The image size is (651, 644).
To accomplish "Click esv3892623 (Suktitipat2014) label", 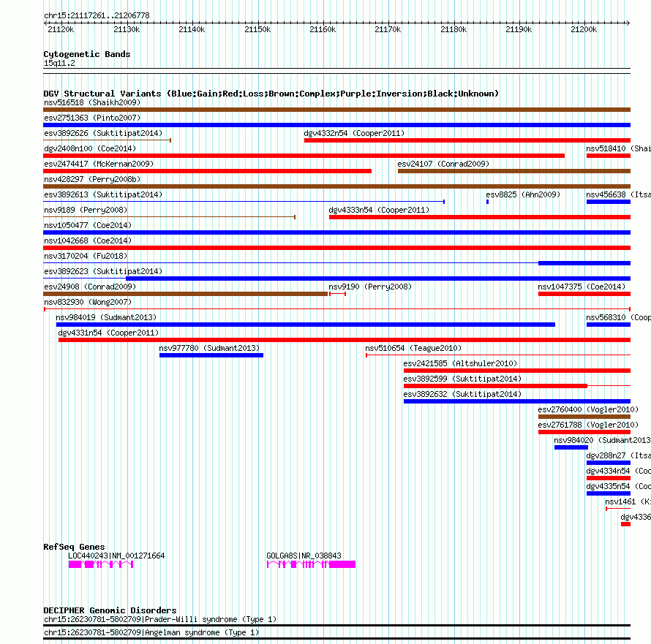I will [x=103, y=271].
